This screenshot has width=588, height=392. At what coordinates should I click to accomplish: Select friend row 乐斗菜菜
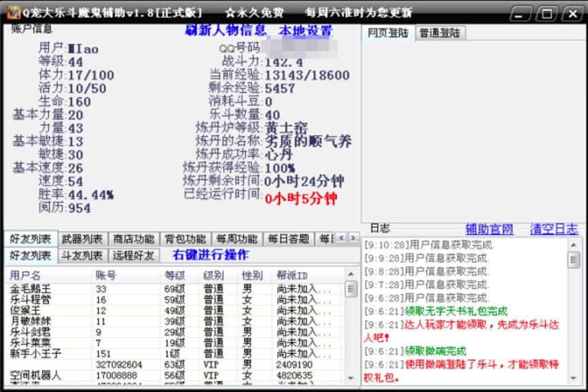(175, 343)
